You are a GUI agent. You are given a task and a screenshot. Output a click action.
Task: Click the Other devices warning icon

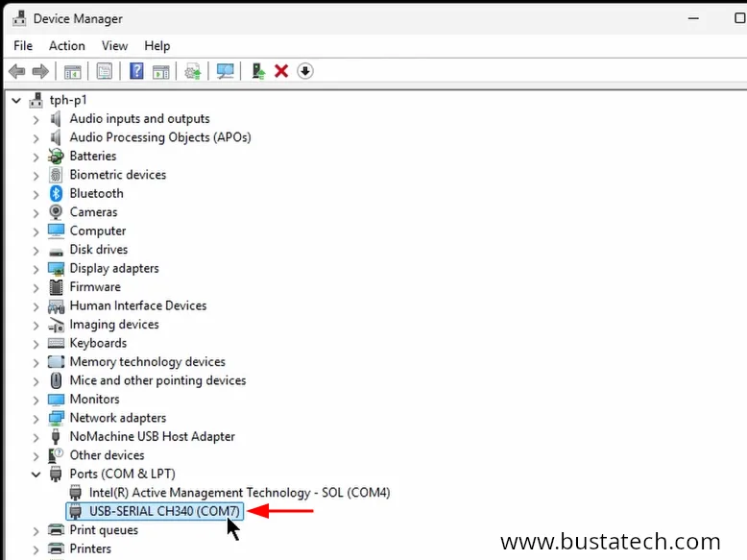tap(56, 455)
